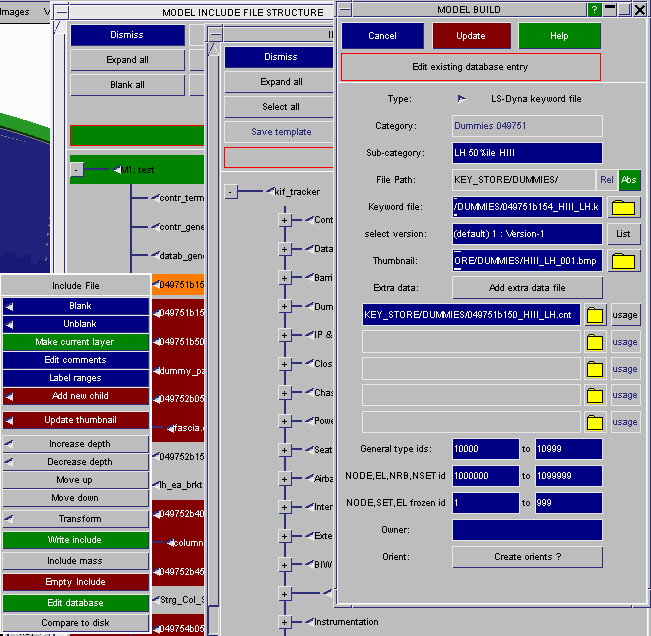Click usage link for first extra data file
Screen dimensions: 651x636
coord(625,315)
